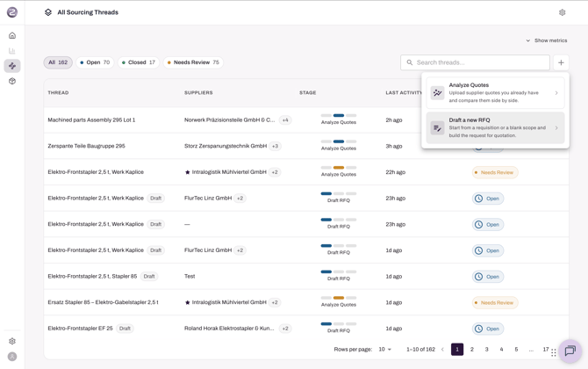588x369 pixels.
Task: Open the chat bubble floating button
Action: click(570, 351)
